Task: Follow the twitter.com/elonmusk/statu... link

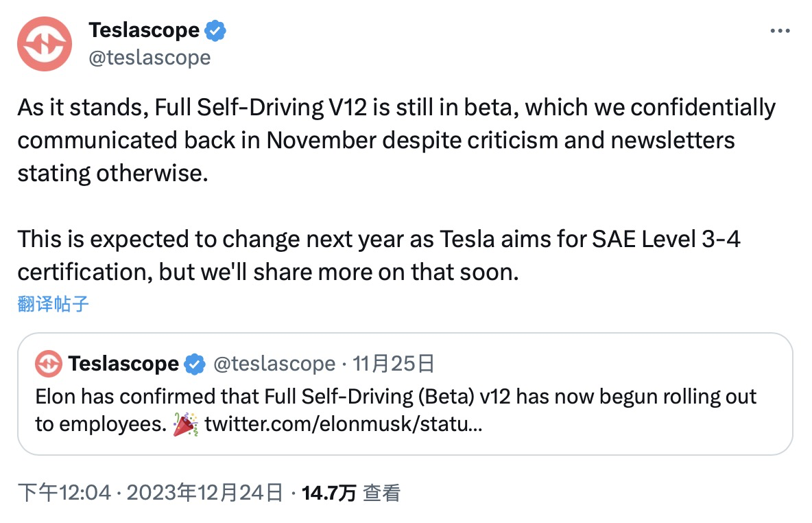Action: click(343, 425)
